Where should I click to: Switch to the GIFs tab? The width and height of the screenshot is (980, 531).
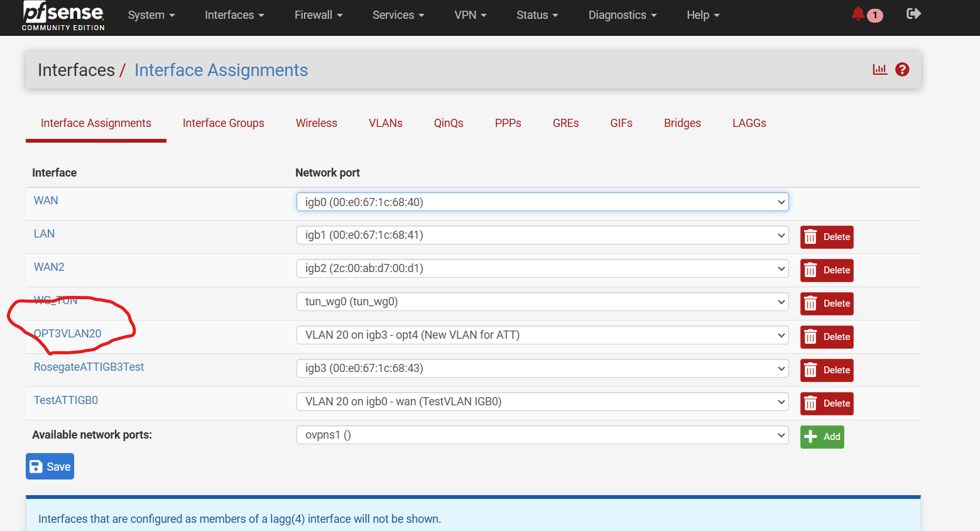pyautogui.click(x=621, y=123)
